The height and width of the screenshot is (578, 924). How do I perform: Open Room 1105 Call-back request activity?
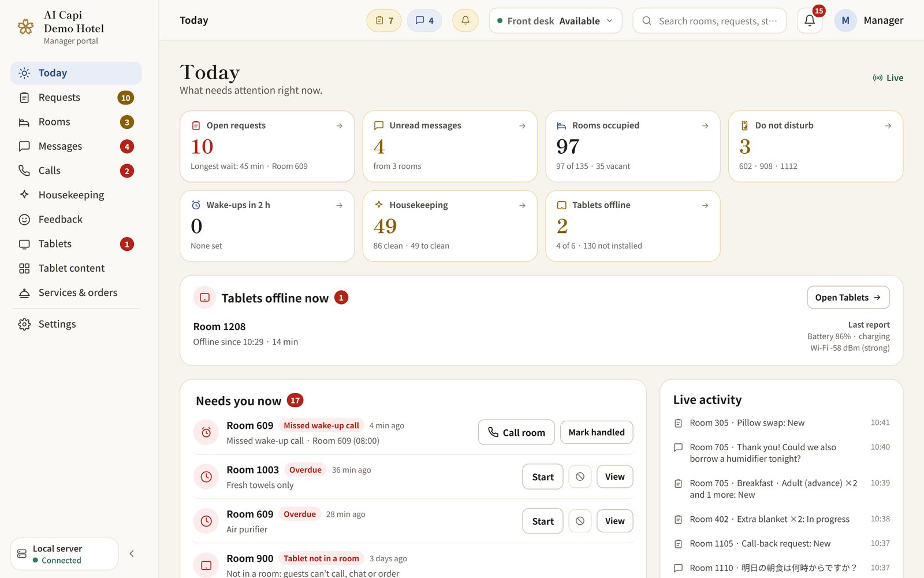(x=782, y=544)
